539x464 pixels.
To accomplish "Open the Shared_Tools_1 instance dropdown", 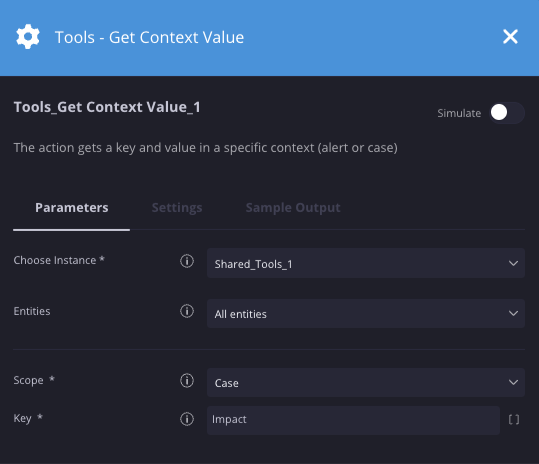I will click(366, 263).
